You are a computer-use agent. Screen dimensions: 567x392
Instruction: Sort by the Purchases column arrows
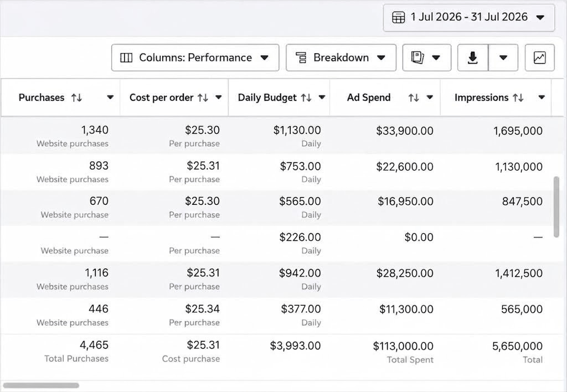pyautogui.click(x=76, y=97)
